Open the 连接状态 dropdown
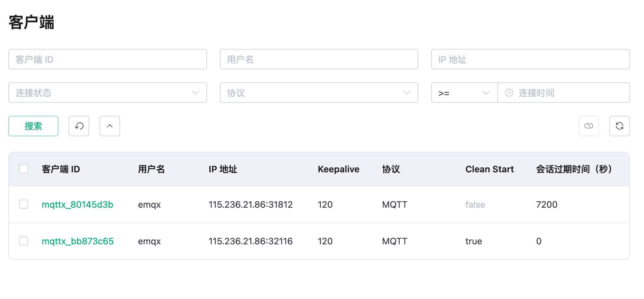The width and height of the screenshot is (644, 299). [x=108, y=93]
